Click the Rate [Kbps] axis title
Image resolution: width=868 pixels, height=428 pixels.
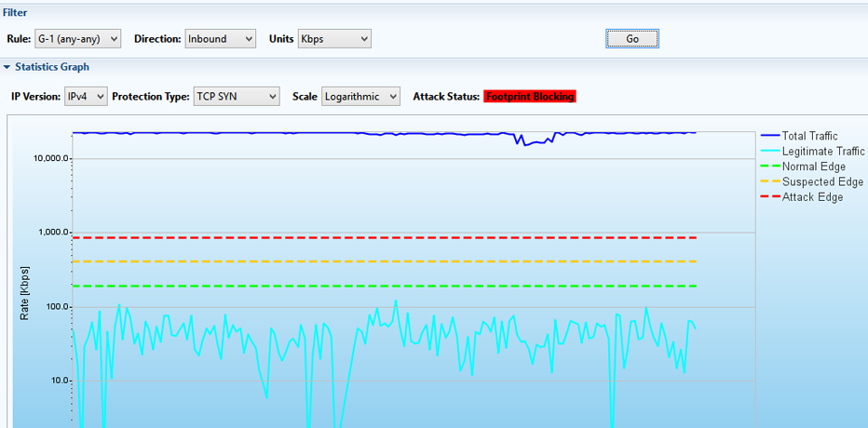24,294
